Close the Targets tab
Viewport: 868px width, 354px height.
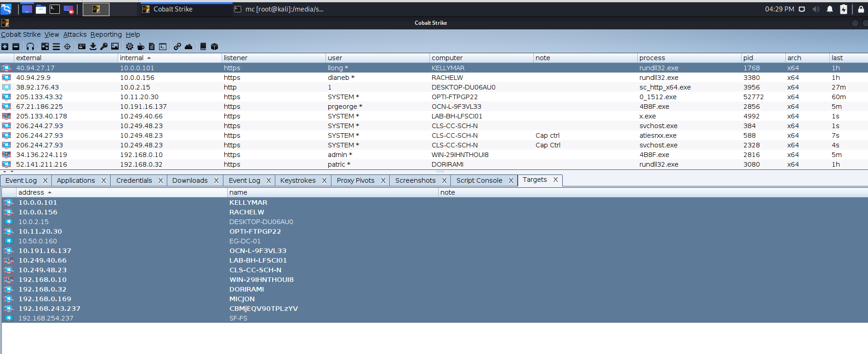point(555,180)
